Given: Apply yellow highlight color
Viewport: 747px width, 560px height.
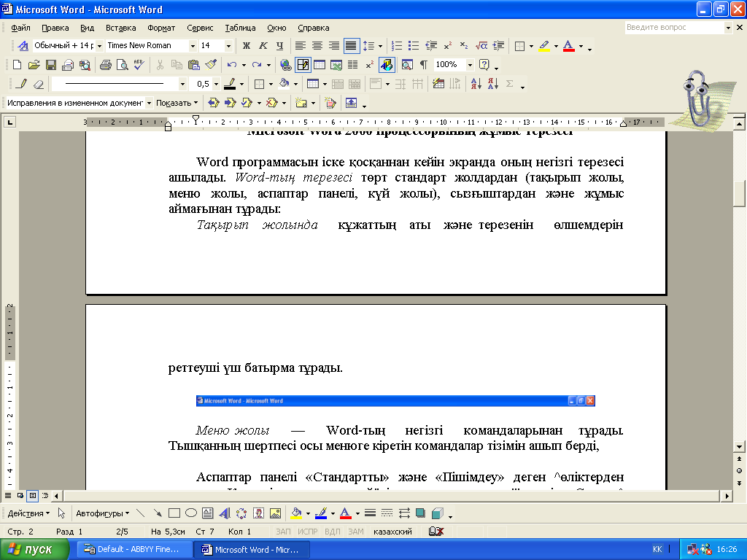Looking at the screenshot, I should click(544, 46).
